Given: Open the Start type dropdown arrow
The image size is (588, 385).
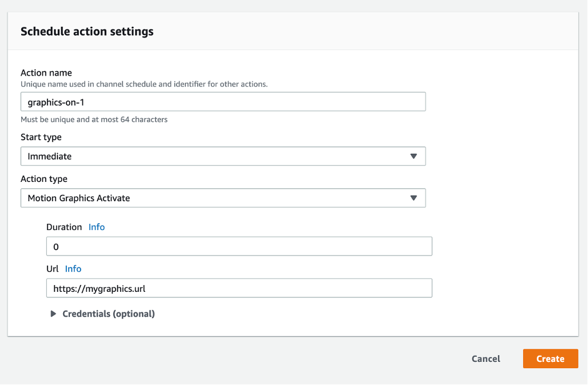Looking at the screenshot, I should coord(414,156).
